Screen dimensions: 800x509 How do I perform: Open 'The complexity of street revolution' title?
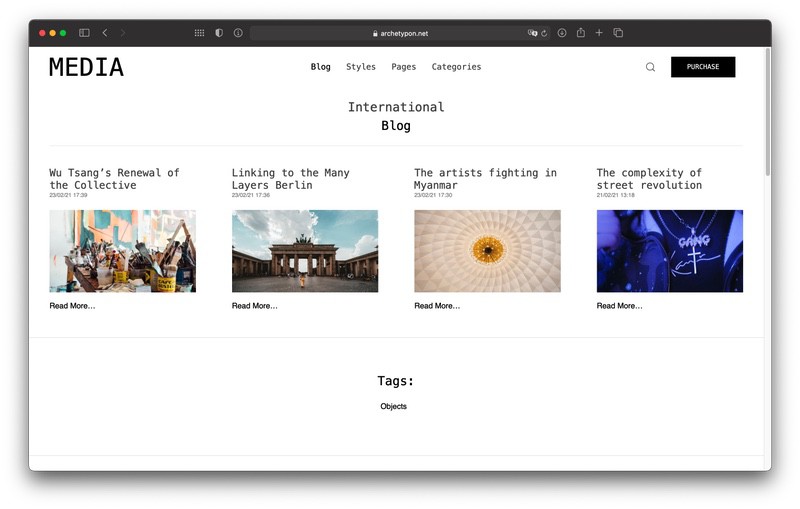point(649,179)
